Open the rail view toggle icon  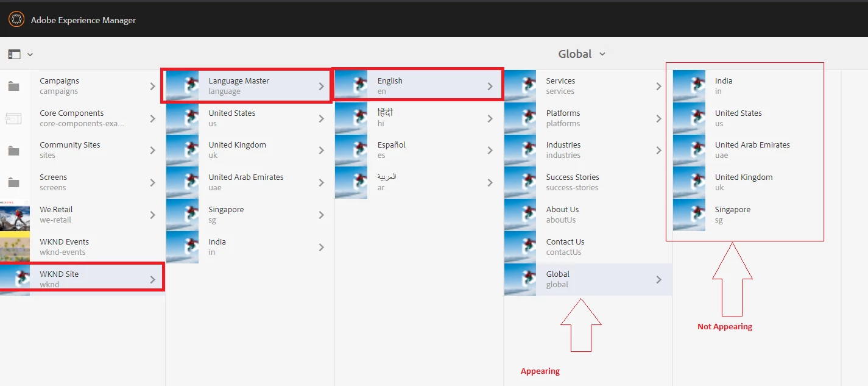(x=15, y=54)
